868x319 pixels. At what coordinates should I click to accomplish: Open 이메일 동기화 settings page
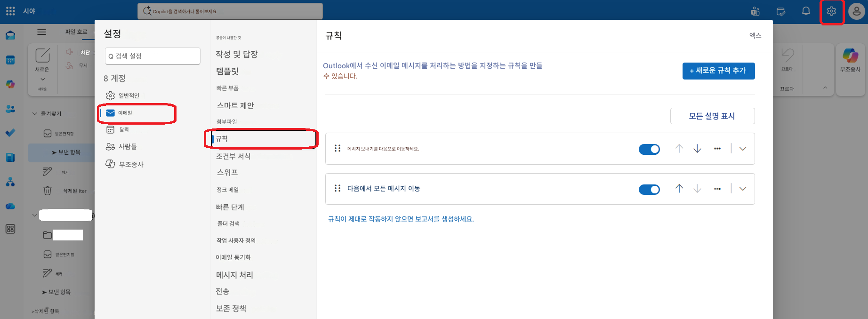coord(233,257)
